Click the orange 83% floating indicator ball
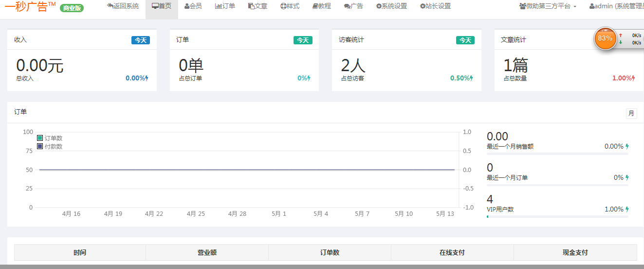The width and height of the screenshot is (644, 269). [605, 38]
